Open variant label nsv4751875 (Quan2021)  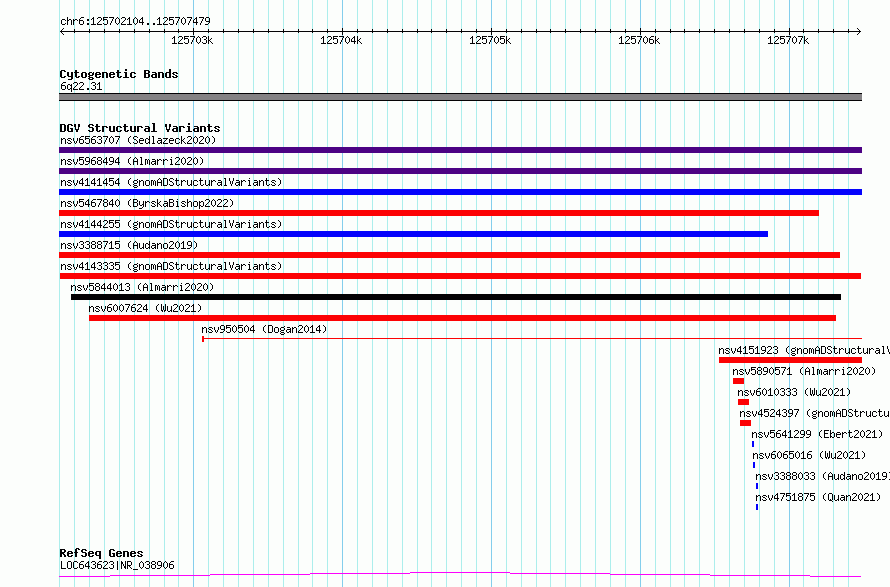818,497
